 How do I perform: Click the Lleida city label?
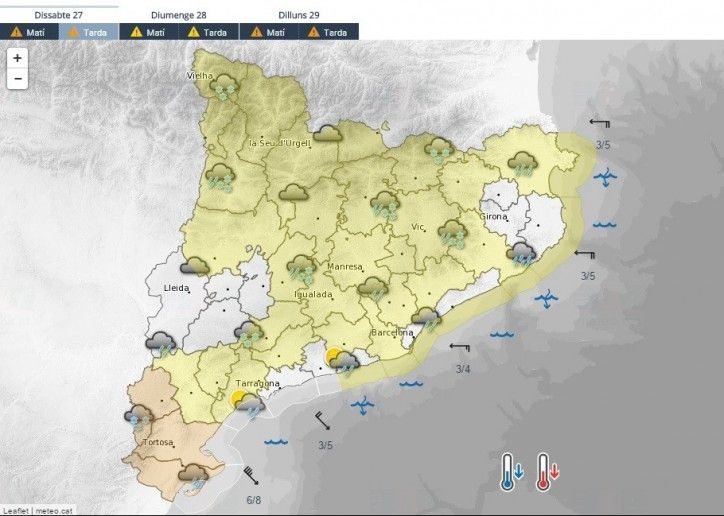tap(176, 288)
